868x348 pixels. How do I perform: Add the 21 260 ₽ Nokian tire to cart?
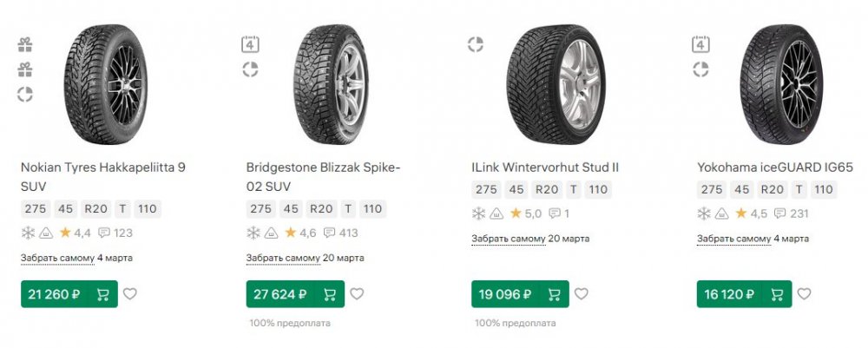click(103, 294)
